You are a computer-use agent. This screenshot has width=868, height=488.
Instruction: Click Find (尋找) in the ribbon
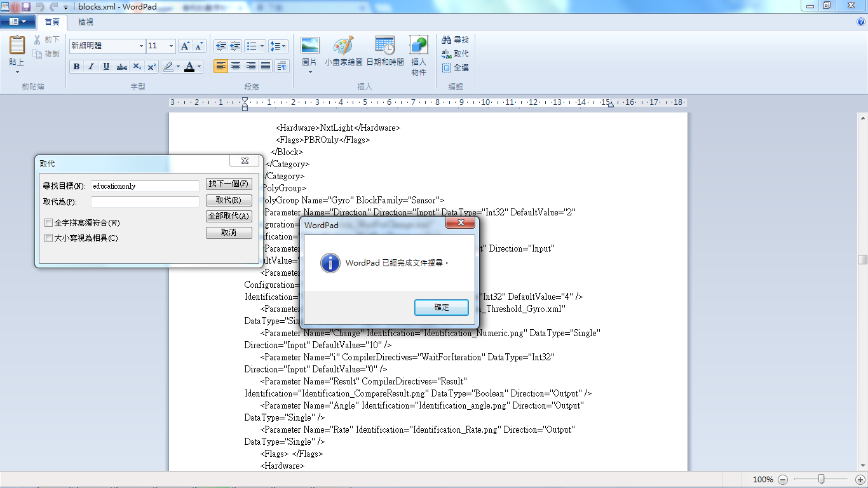pos(455,40)
